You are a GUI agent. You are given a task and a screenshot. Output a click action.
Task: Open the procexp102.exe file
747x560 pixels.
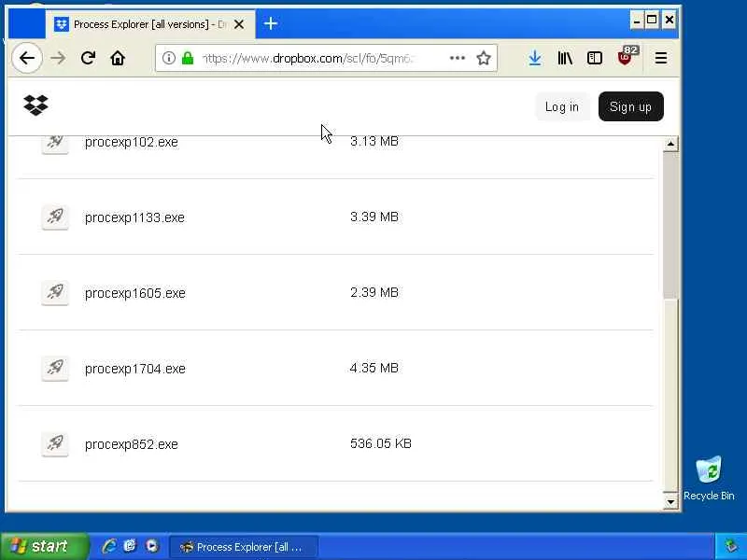coord(132,142)
